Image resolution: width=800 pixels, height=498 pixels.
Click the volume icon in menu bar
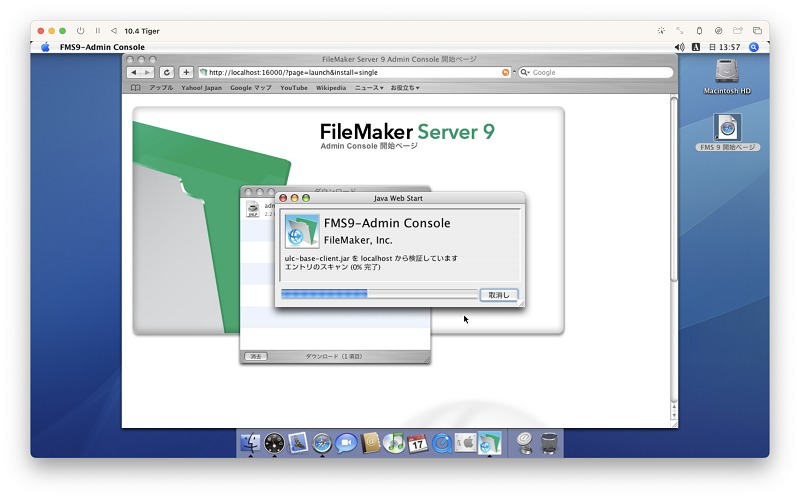pos(680,47)
